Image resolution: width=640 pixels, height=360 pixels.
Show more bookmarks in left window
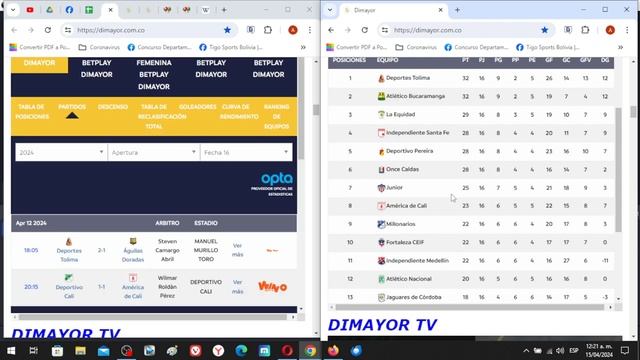(303, 47)
